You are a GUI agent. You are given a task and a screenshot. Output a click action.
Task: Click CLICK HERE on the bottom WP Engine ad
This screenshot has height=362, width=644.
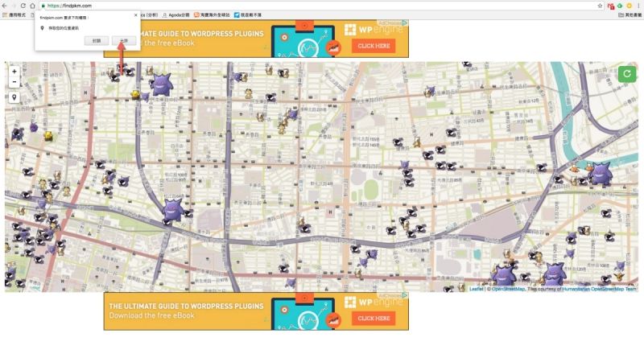(x=374, y=318)
